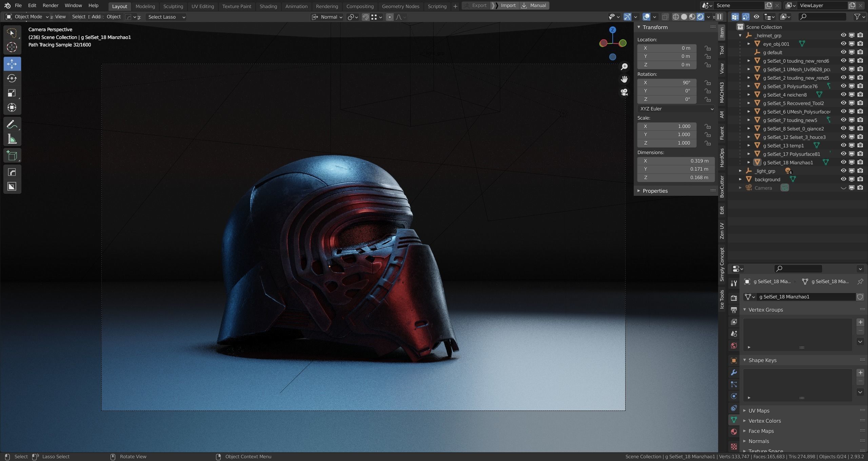Activate the Rotate tool
This screenshot has height=461, width=868.
pos(12,78)
